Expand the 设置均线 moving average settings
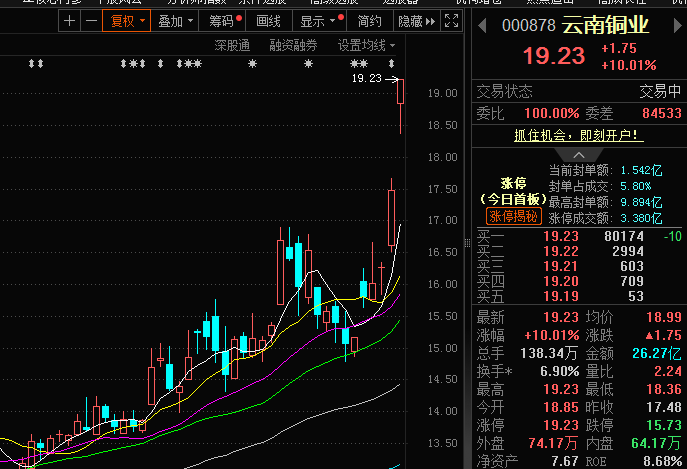This screenshot has width=687, height=469. pyautogui.click(x=366, y=45)
